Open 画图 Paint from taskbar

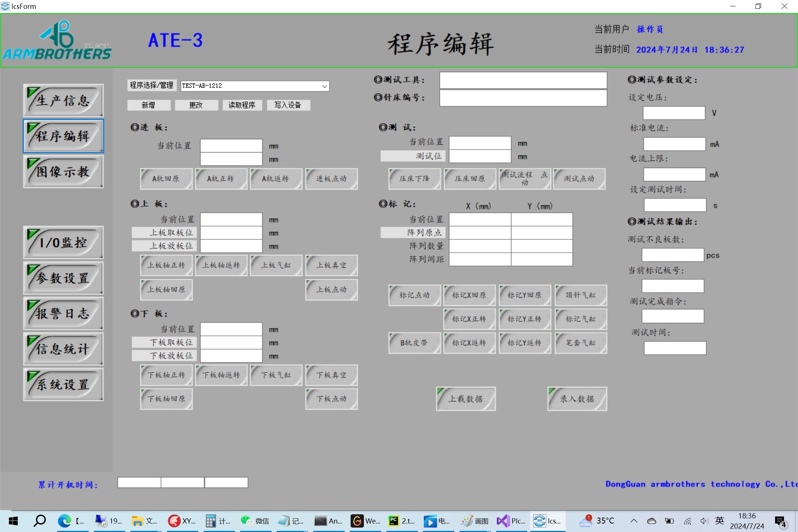point(475,521)
